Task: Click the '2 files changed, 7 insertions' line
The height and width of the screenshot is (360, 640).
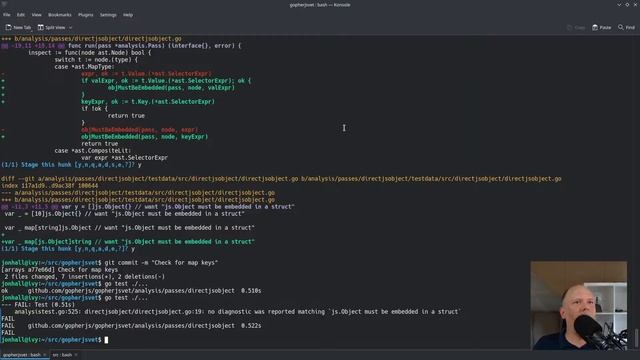Action: (x=84, y=276)
